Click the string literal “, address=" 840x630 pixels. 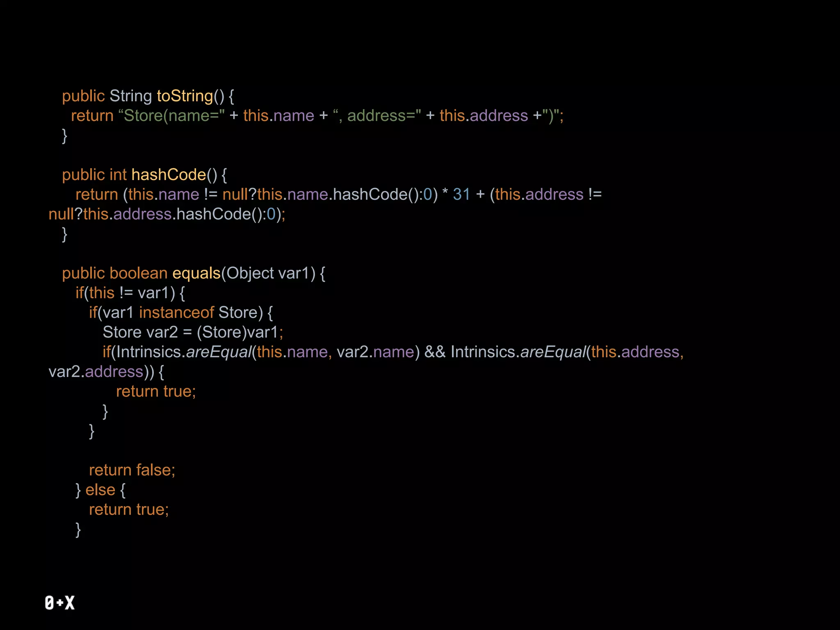(377, 116)
